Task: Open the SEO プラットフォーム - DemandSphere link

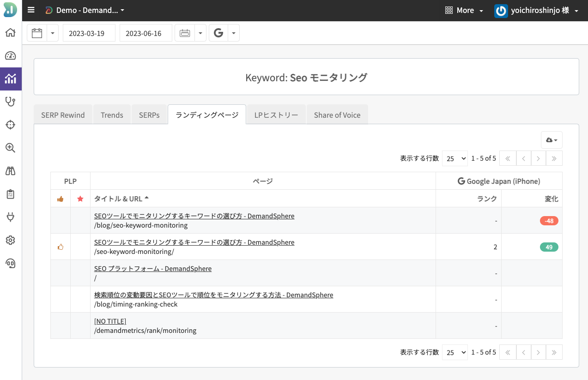Action: (153, 269)
